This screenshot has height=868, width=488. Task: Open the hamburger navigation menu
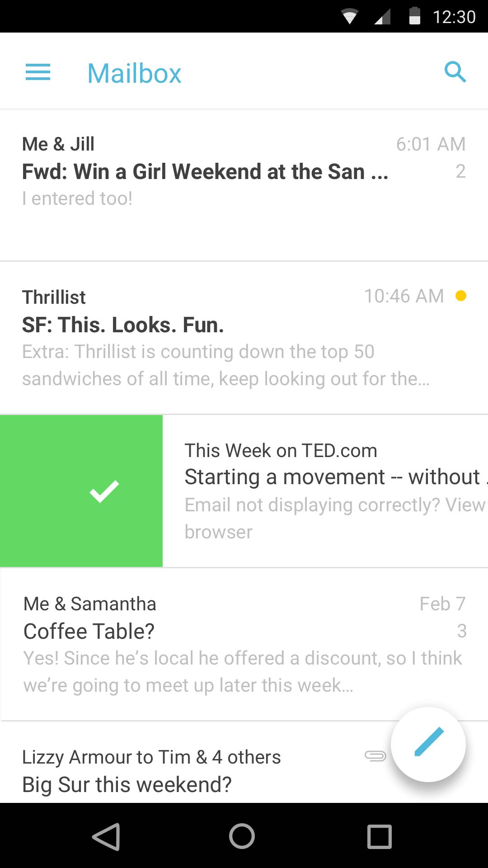click(x=38, y=72)
